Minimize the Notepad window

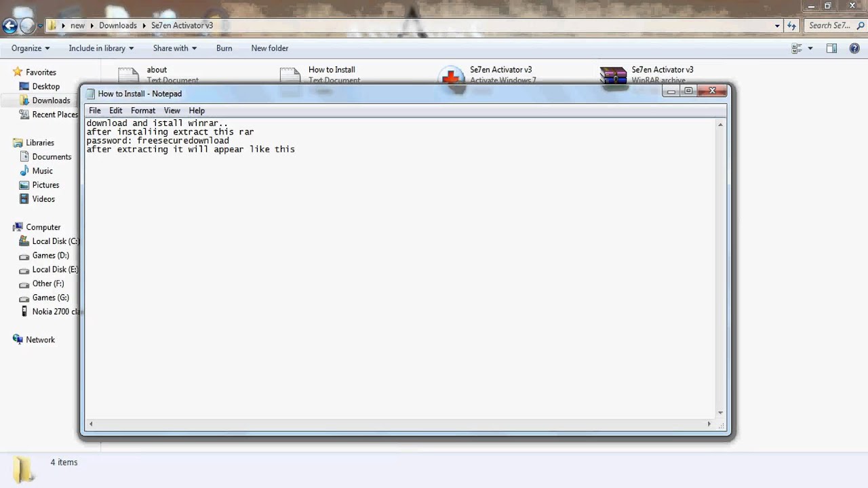point(671,91)
